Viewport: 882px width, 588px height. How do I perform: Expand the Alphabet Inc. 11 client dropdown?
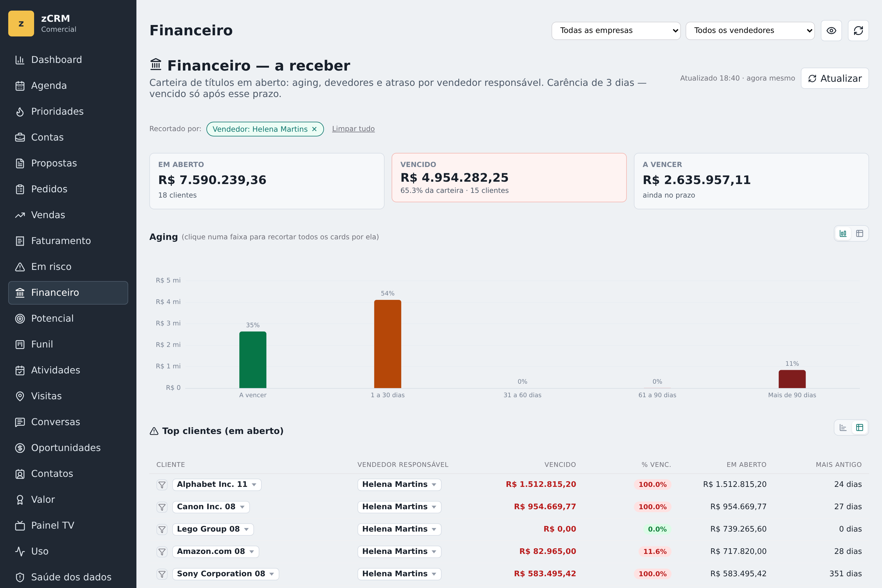(x=217, y=485)
